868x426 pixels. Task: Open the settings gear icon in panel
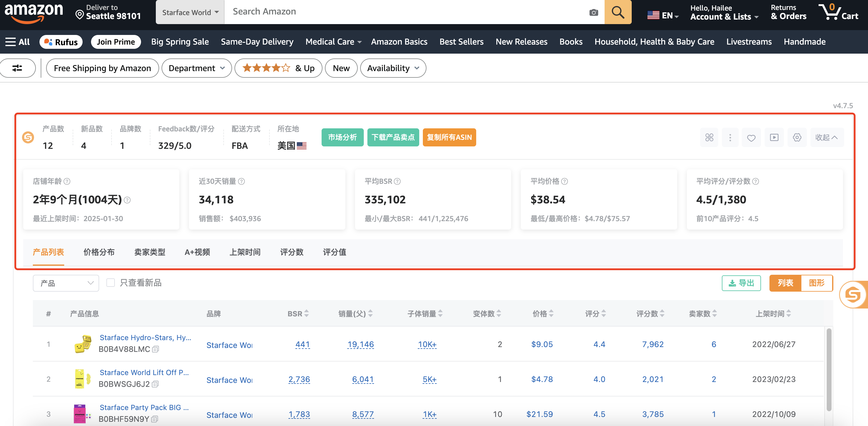(797, 137)
